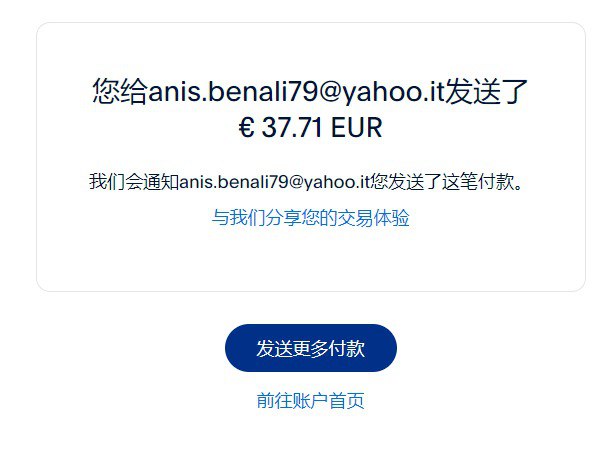Viewport: 605px width, 459px height.
Task: Click the 发送了 text ending the heading
Action: click(x=487, y=91)
